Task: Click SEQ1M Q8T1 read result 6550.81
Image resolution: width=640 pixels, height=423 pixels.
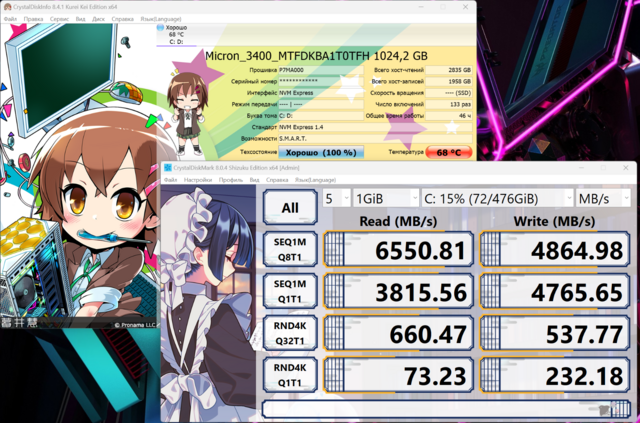Action: (398, 249)
